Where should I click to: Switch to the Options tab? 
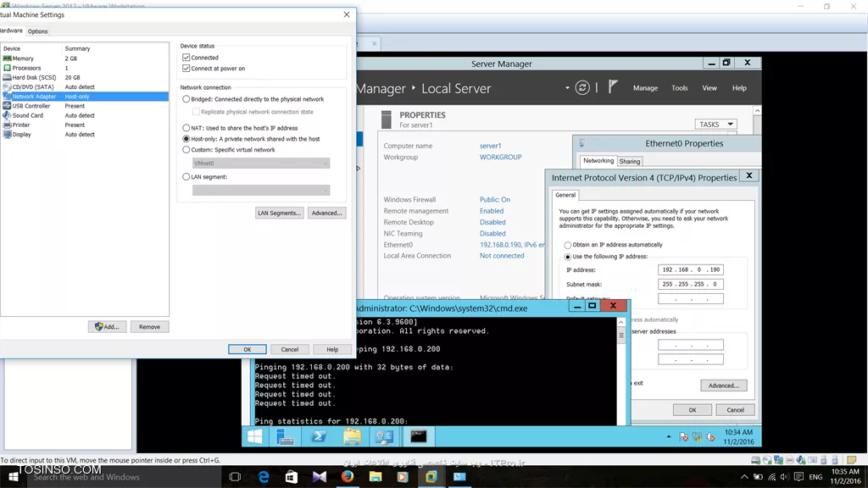(37, 31)
